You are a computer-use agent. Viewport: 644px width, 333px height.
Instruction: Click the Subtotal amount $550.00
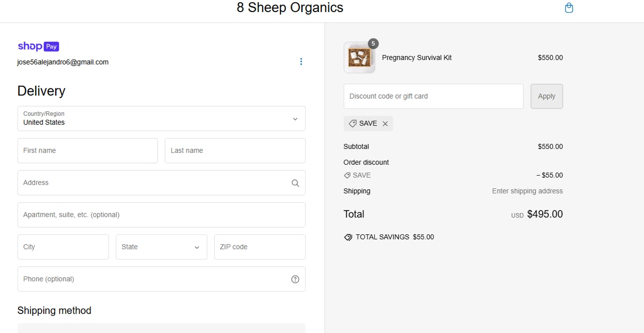tap(550, 147)
